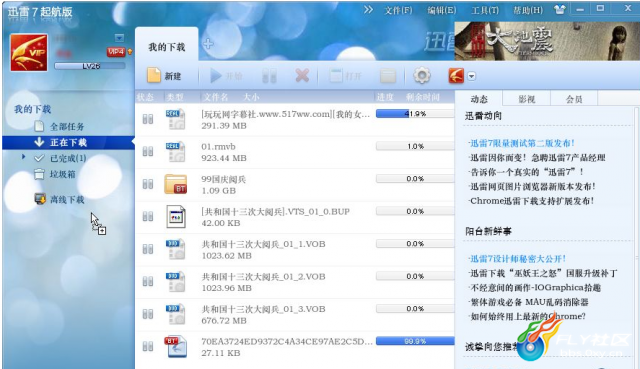
Task: Click the 01_2.VOB video file icon
Action: 176,281
